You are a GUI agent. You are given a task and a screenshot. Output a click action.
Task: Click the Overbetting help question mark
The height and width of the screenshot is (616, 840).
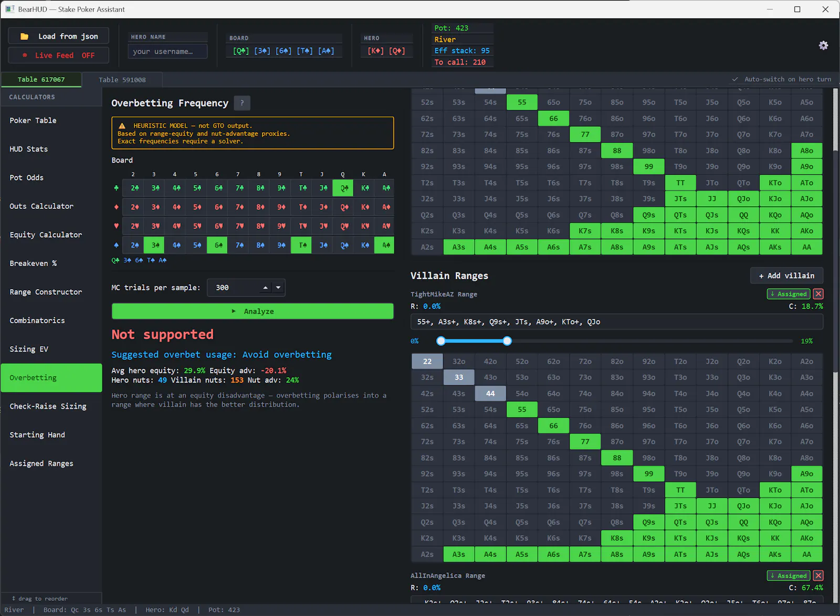[x=242, y=103]
